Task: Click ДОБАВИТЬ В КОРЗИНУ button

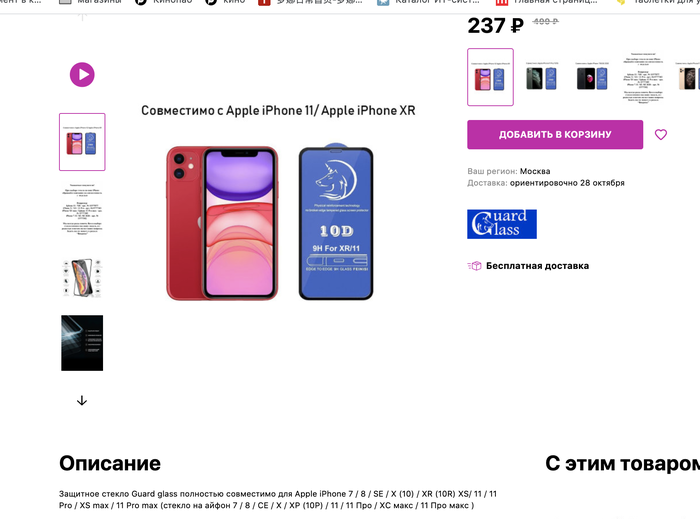Action: coord(555,134)
